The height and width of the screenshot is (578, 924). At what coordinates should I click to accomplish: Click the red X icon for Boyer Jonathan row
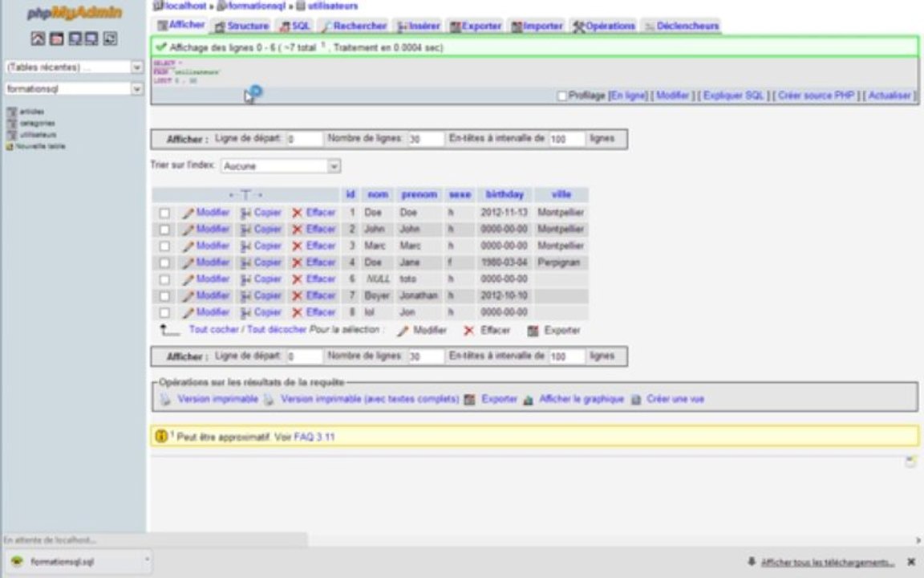pos(297,296)
